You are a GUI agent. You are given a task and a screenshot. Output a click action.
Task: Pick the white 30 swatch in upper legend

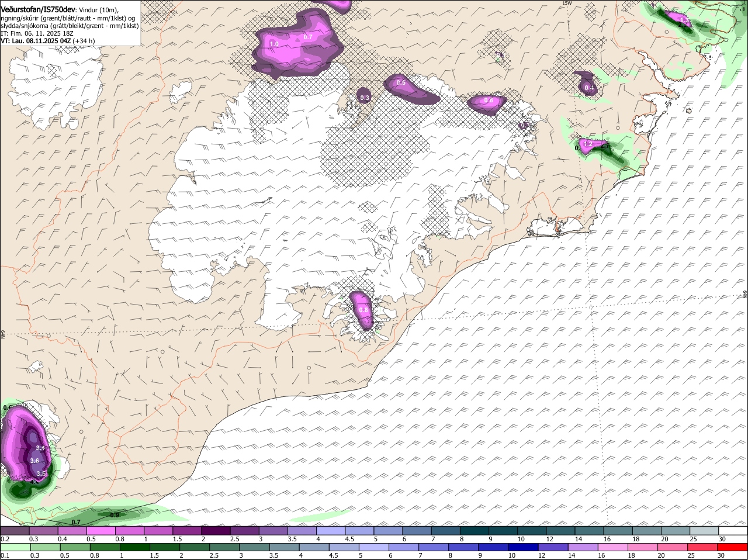(732, 531)
